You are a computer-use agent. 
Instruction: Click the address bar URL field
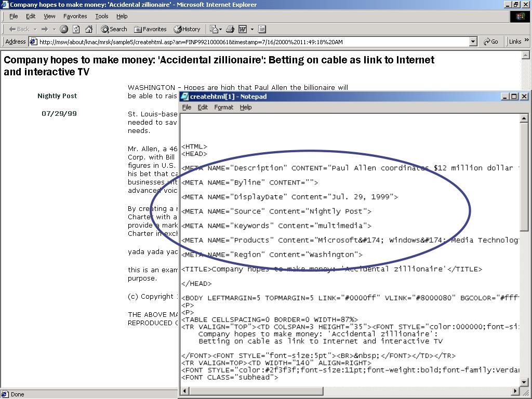(249, 42)
